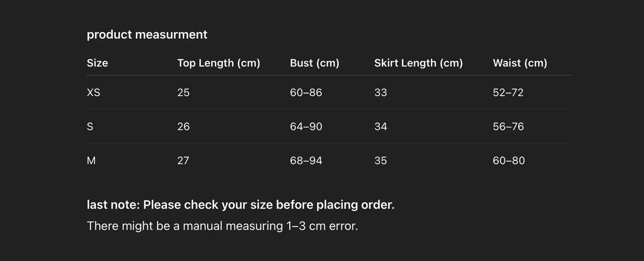Screen dimensions: 644x261
Task: Click the XS skirt length value 33
Action: 381,93
